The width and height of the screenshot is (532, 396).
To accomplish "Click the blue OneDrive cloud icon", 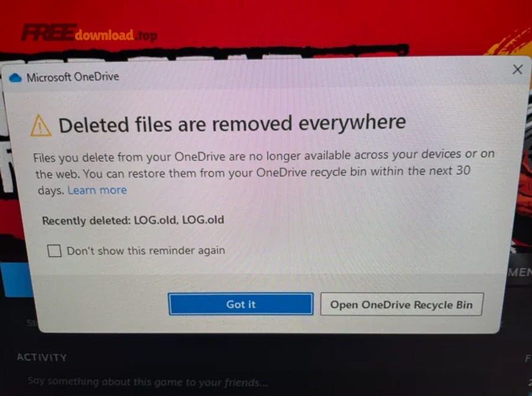I will pos(15,78).
